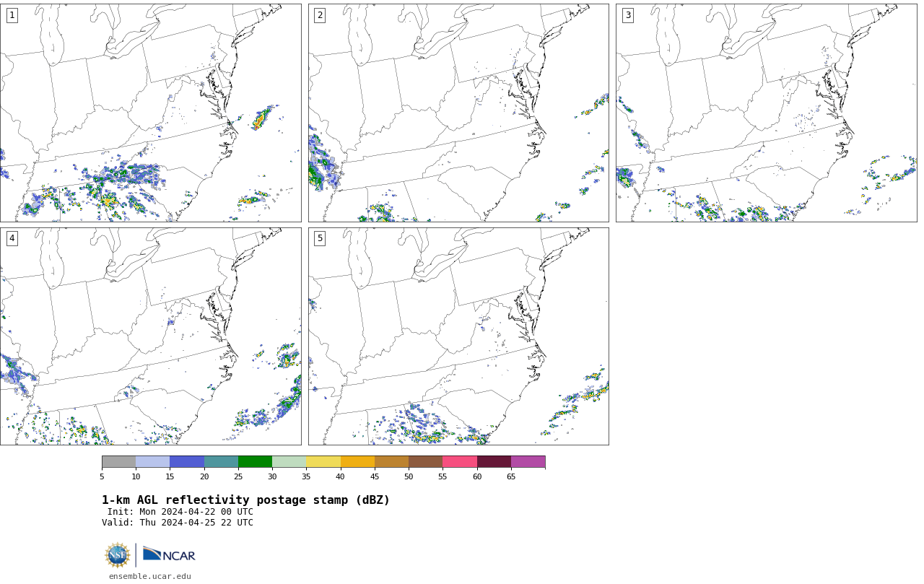The width and height of the screenshot is (924, 584).
Task: Click the NCAR logo
Action: point(169,554)
